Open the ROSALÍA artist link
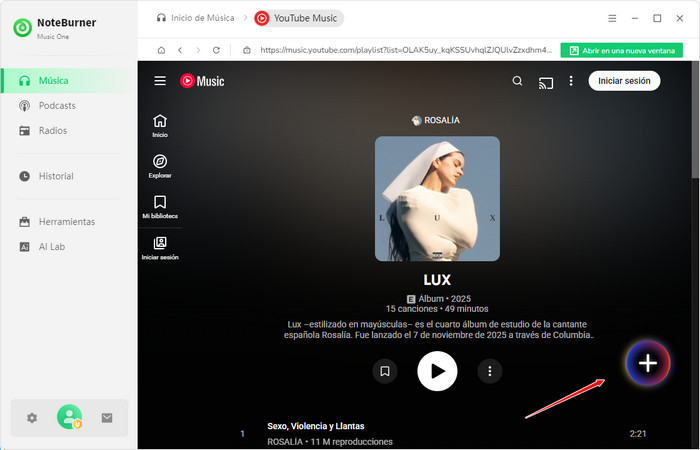 pos(436,121)
